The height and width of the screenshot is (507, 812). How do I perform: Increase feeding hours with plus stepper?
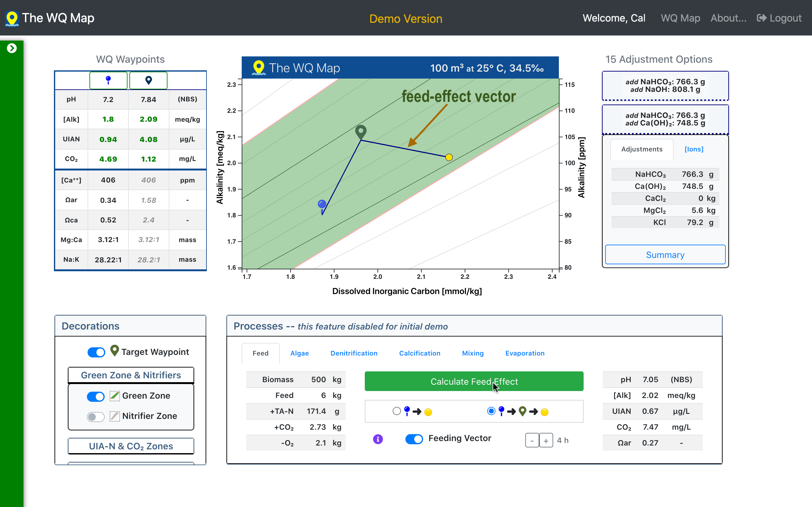pyautogui.click(x=546, y=440)
